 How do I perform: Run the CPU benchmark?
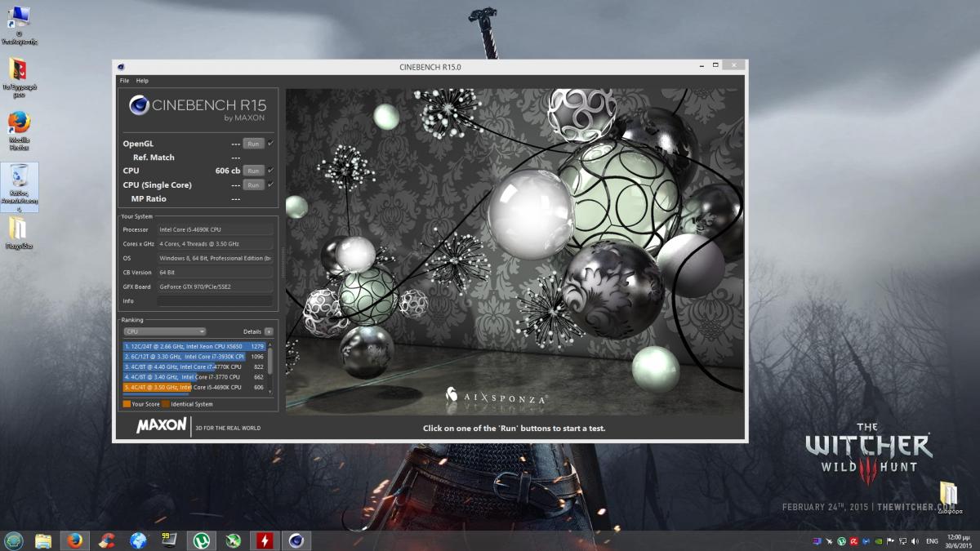[253, 171]
